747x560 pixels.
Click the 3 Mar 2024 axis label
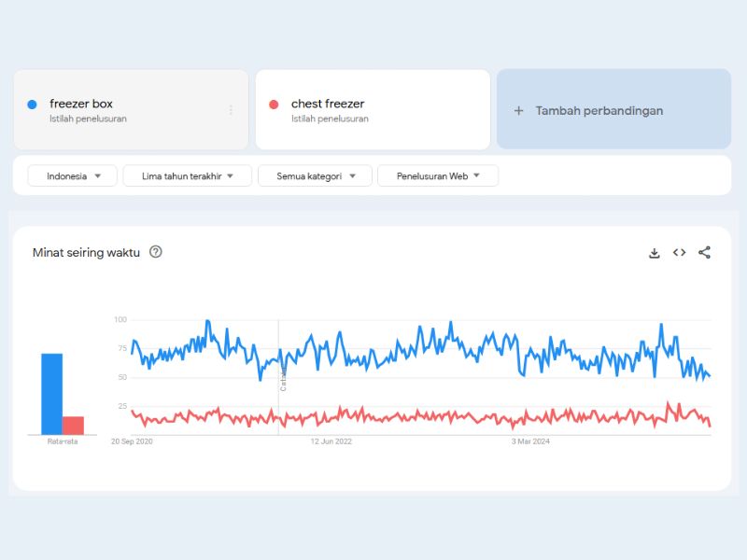(530, 441)
